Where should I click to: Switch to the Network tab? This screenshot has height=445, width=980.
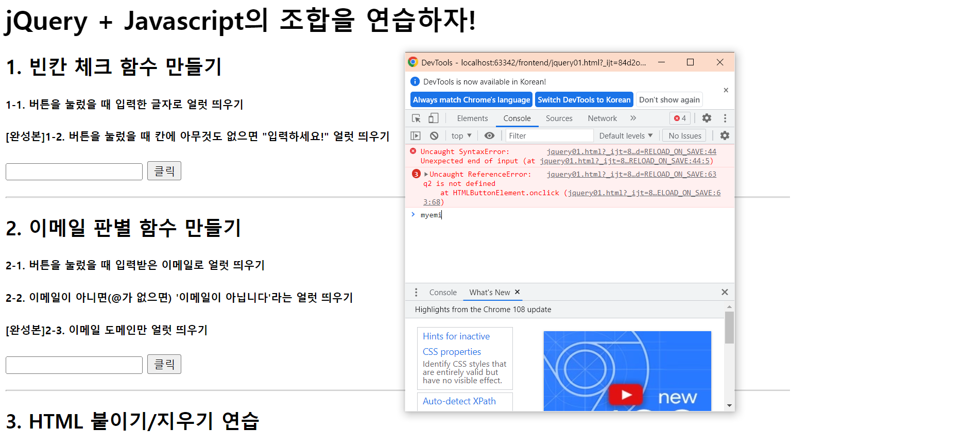point(602,118)
